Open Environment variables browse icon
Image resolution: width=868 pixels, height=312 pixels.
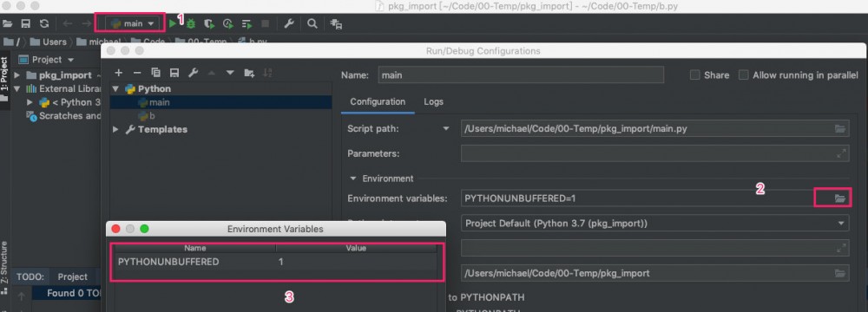pos(840,198)
